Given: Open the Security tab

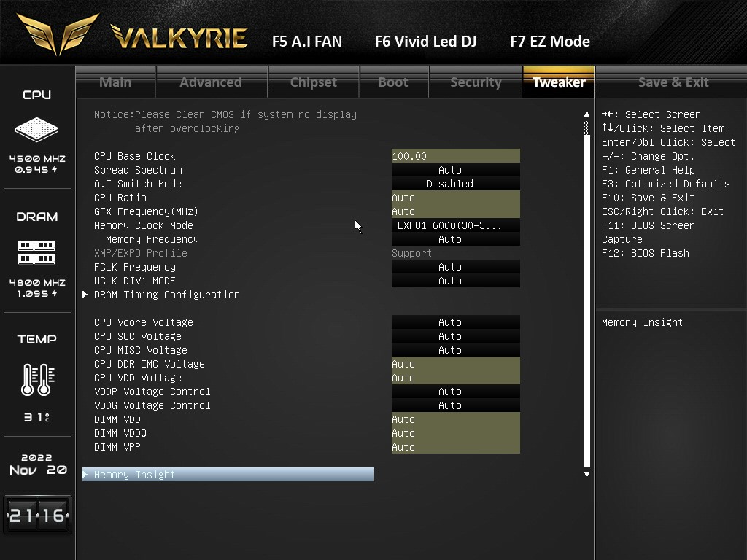Looking at the screenshot, I should point(476,82).
